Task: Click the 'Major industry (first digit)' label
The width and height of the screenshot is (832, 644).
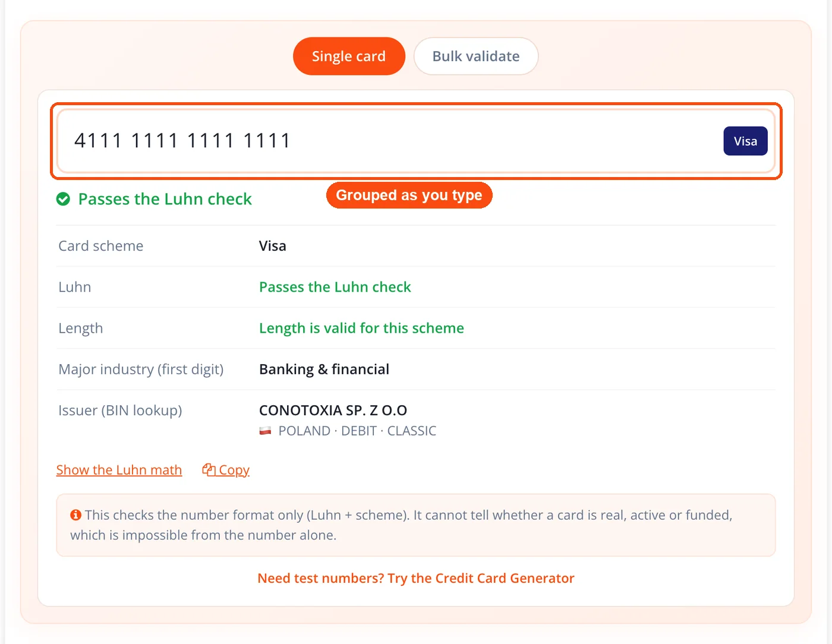Action: point(141,369)
